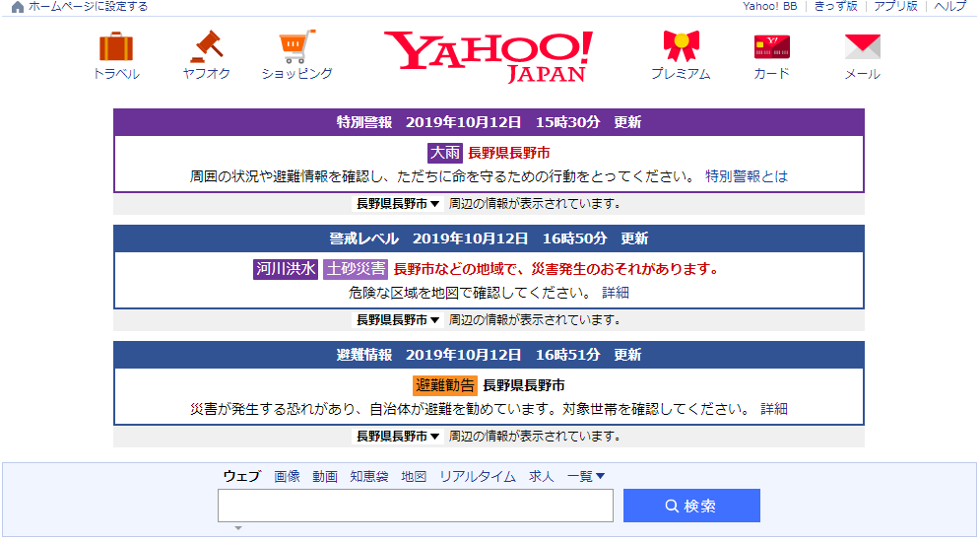This screenshot has width=980, height=542.
Task: Open the メール envelope icon
Action: pyautogui.click(x=863, y=47)
